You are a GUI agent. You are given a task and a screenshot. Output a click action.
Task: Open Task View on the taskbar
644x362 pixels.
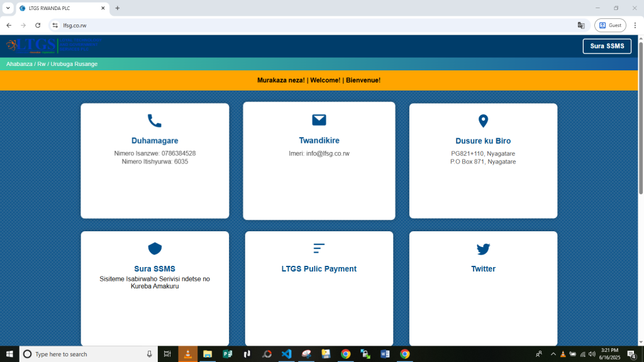point(167,354)
